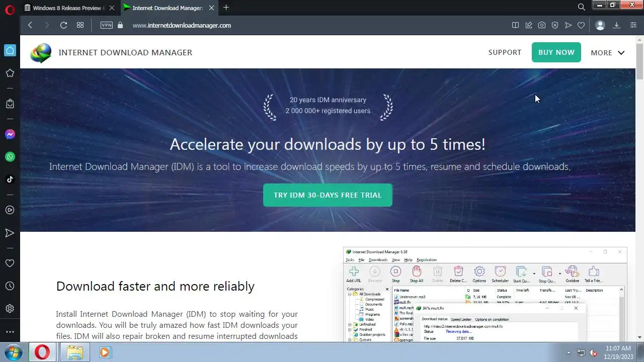This screenshot has height=362, width=644.
Task: Open Easy Setup sliders icon
Action: pyautogui.click(x=633, y=25)
